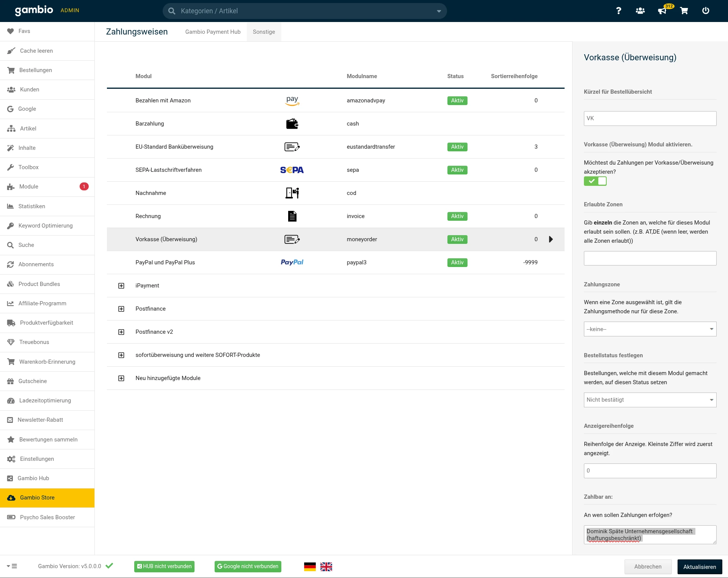This screenshot has width=728, height=578.
Task: Open Bestellstatus 'Nicht bestätigt' dropdown
Action: click(650, 400)
